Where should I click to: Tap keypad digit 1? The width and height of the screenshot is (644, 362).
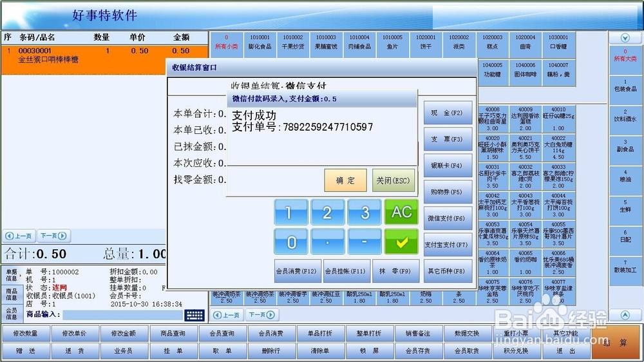(291, 212)
